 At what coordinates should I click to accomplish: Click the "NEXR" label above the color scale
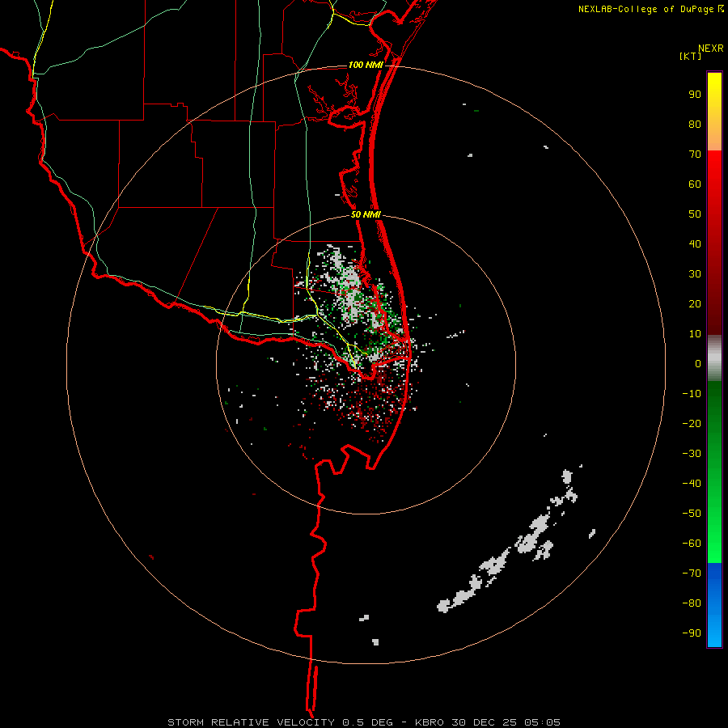pyautogui.click(x=711, y=49)
